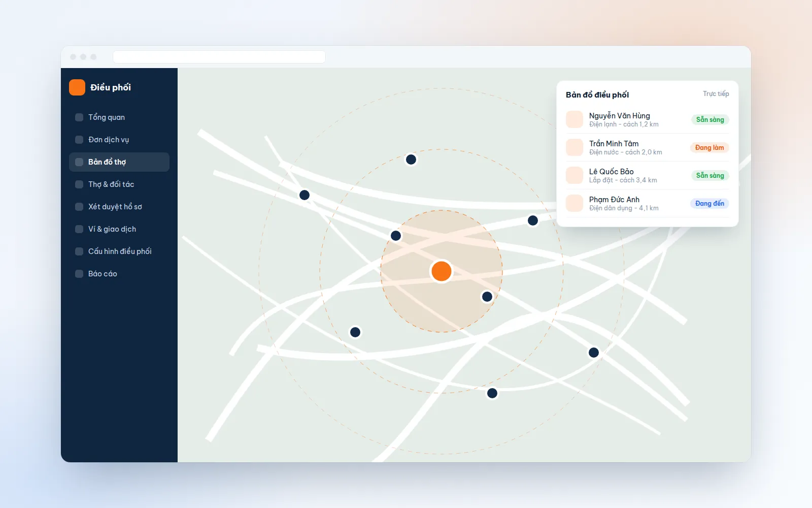812x508 pixels.
Task: Click the icon beside Bản đồ thợ
Action: [79, 162]
